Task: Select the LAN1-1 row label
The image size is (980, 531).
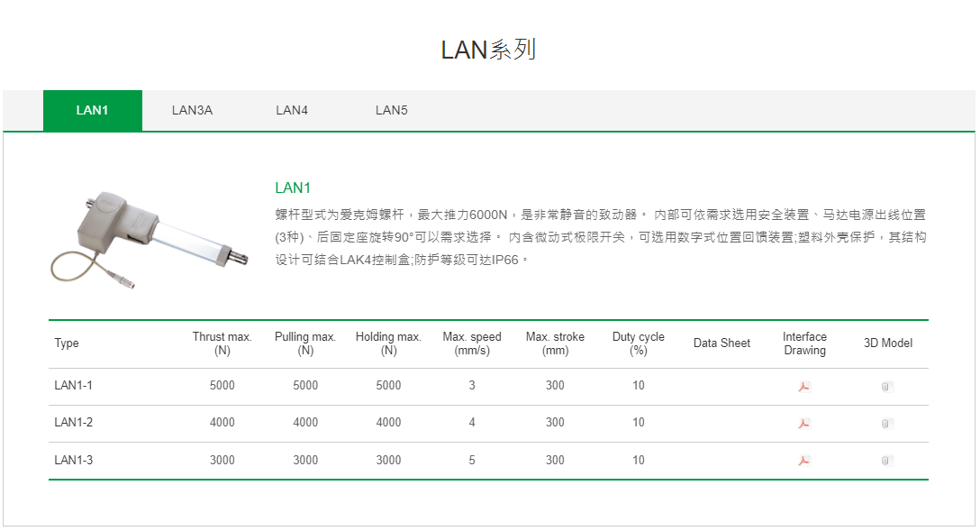Action: [x=73, y=385]
